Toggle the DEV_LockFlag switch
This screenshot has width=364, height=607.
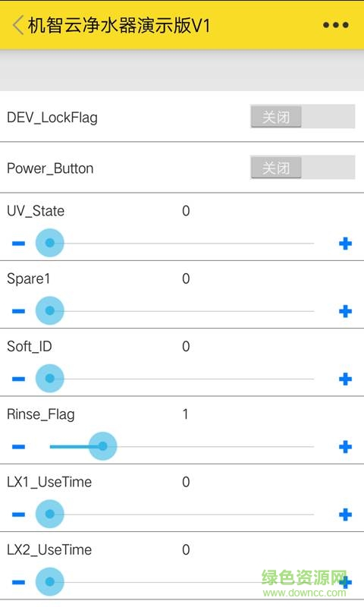tap(303, 117)
